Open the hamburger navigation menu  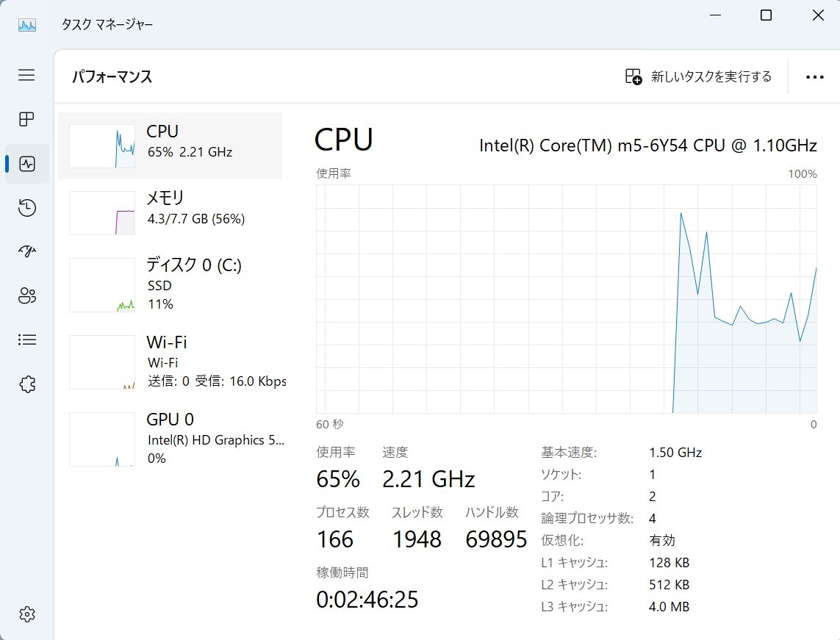coord(26,75)
